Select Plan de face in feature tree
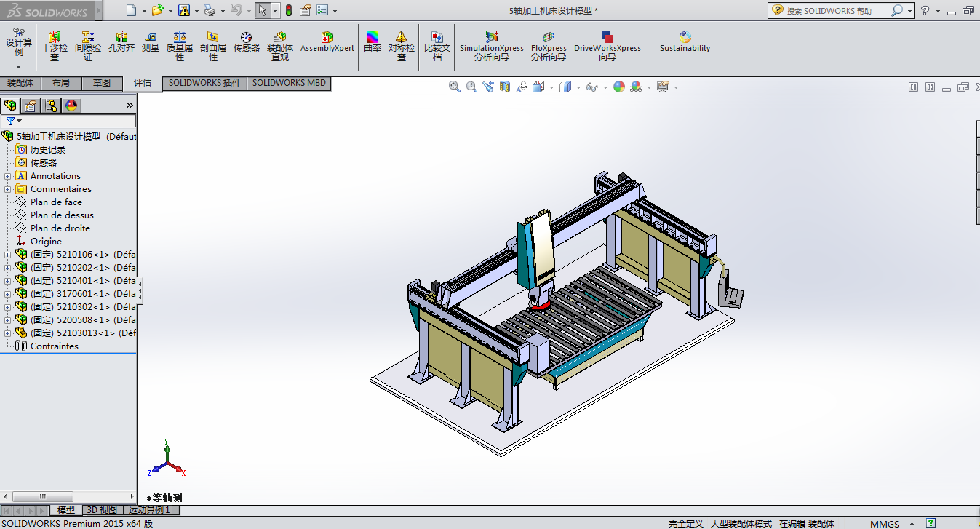The height and width of the screenshot is (529, 980). pos(56,202)
